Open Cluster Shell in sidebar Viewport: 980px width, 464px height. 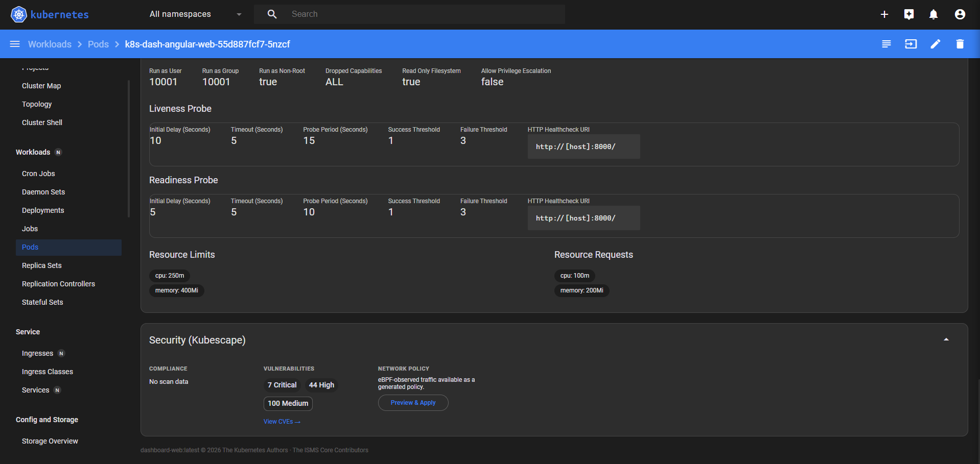(x=42, y=123)
